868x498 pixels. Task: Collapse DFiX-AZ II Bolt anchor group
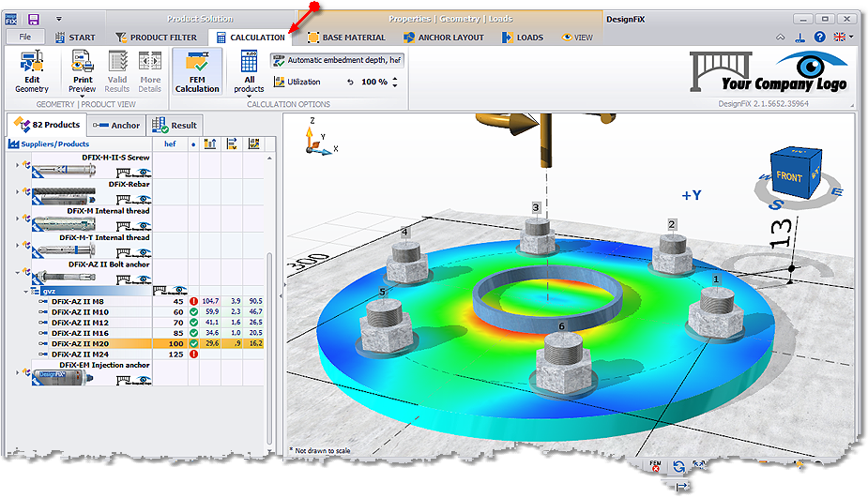[x=17, y=272]
